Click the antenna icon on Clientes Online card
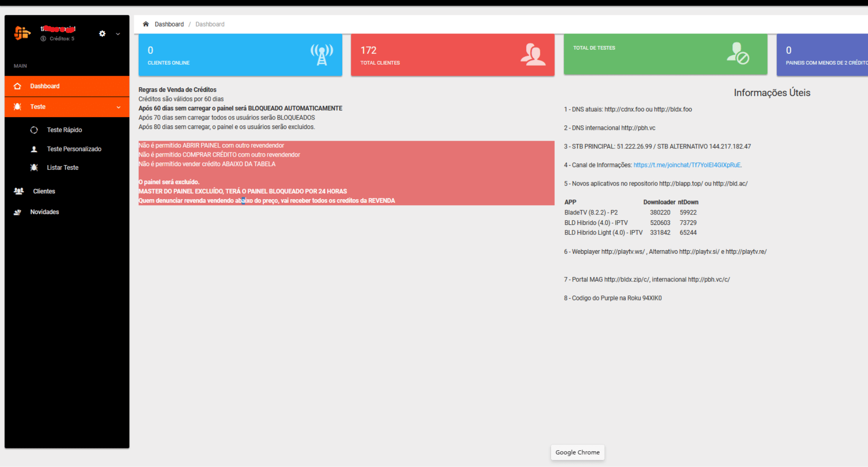Screen dimensions: 868x467 (321, 54)
